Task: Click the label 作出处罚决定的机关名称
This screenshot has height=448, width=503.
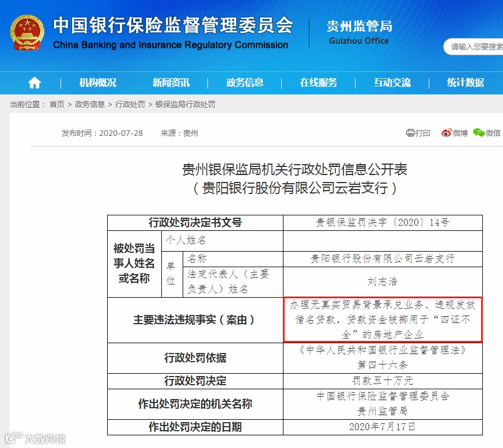Action: click(195, 404)
